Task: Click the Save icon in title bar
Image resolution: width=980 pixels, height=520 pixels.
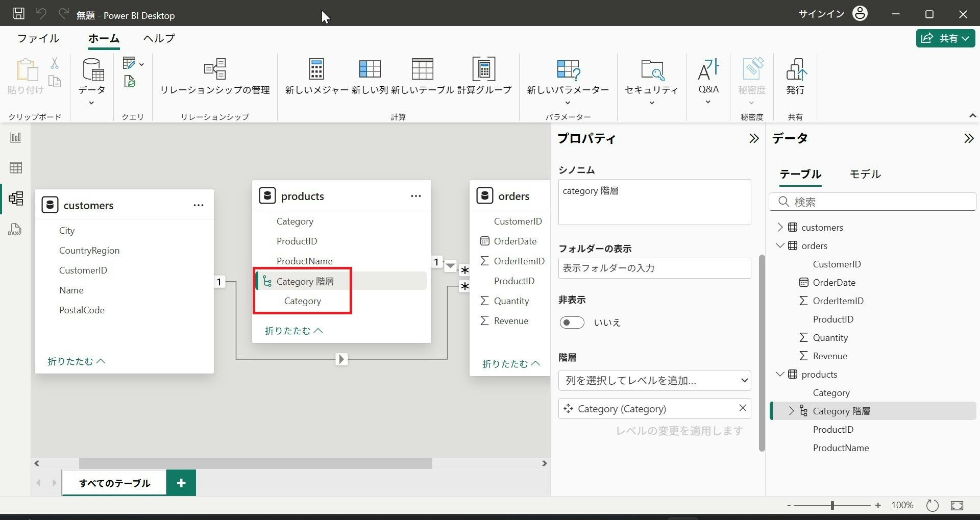Action: pyautogui.click(x=18, y=14)
